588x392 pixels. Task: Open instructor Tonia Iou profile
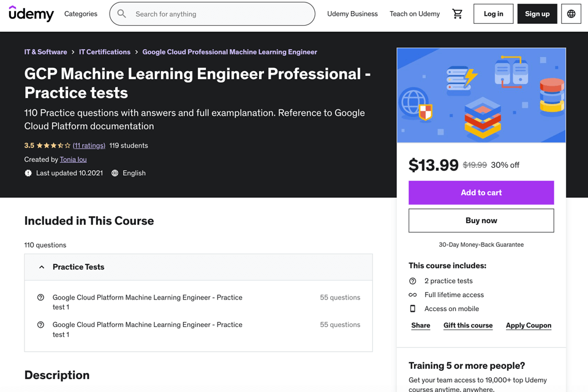pyautogui.click(x=73, y=159)
